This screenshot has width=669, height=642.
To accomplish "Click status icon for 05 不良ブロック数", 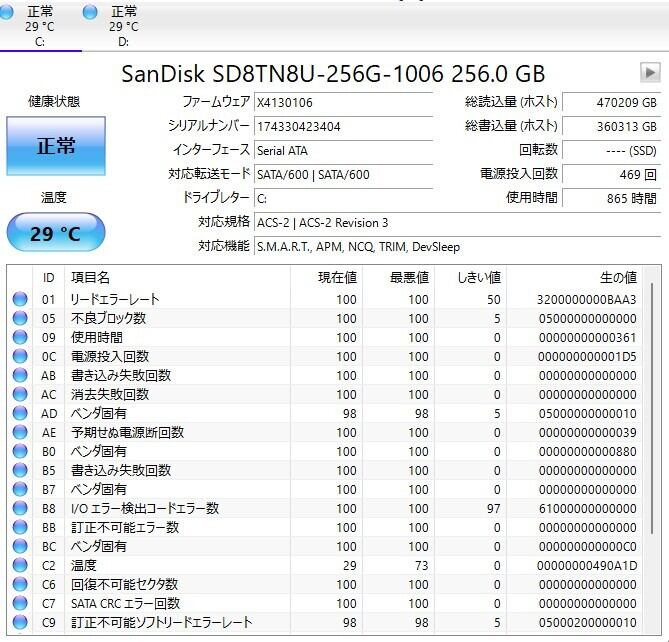I will coord(20,318).
